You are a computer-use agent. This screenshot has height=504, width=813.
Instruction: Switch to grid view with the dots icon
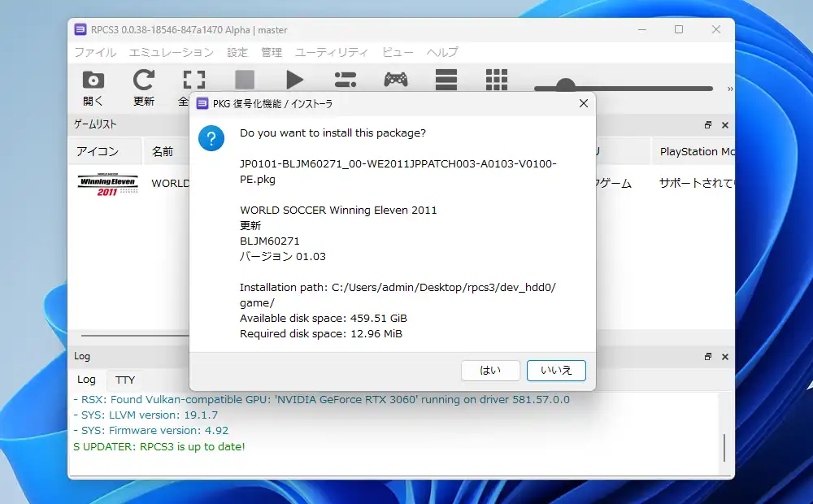tap(496, 79)
